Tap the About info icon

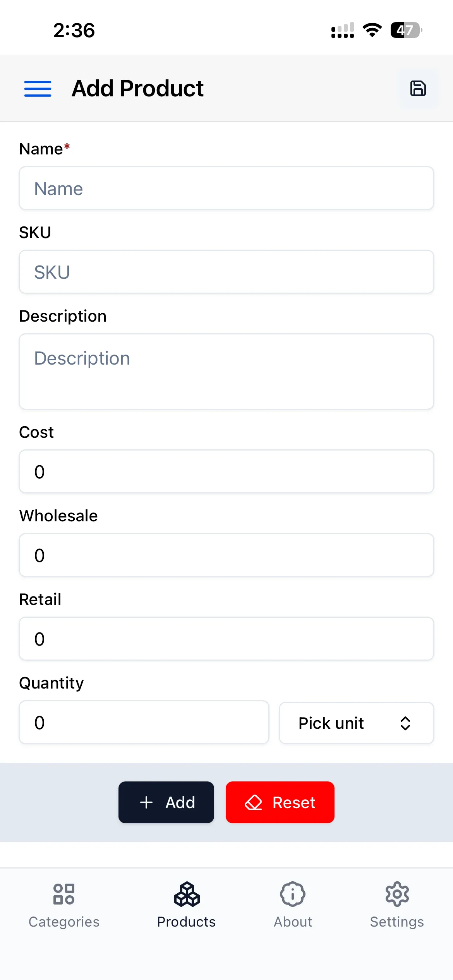tap(293, 894)
